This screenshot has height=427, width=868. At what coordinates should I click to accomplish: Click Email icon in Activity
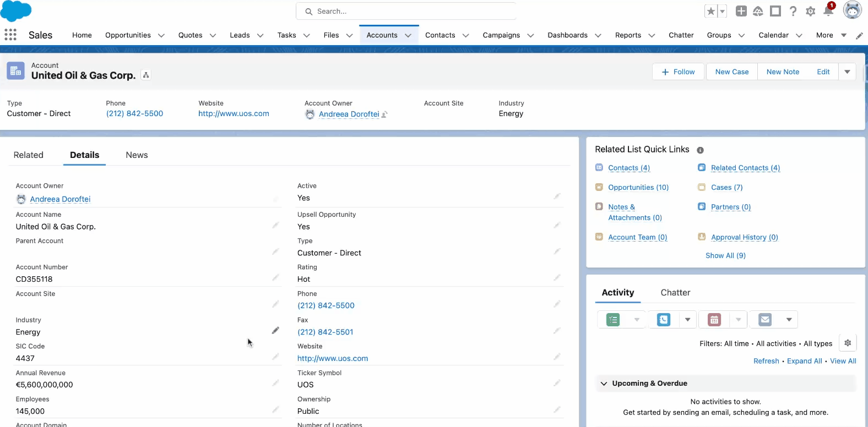click(765, 320)
